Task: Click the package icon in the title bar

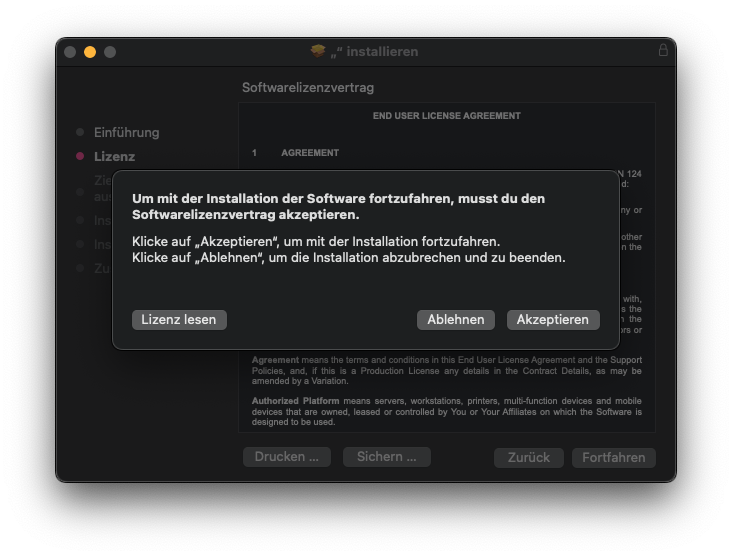Action: pyautogui.click(x=318, y=51)
